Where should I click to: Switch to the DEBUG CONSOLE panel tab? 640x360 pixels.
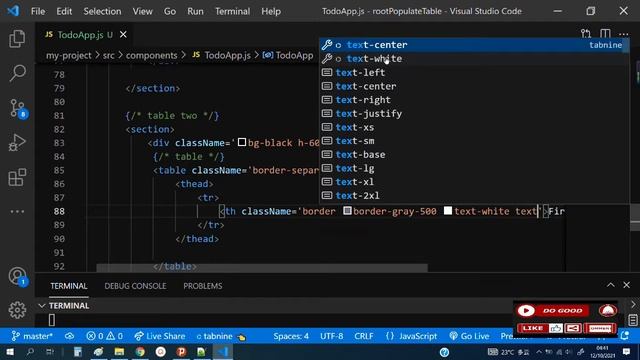135,286
